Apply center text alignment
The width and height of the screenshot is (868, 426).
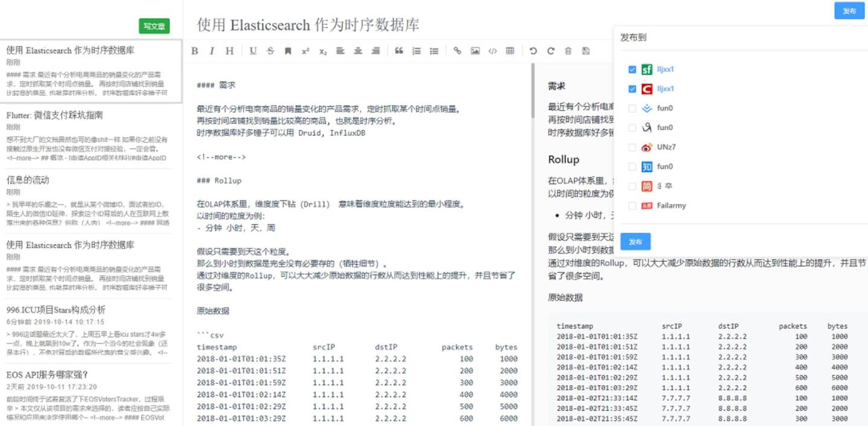point(357,51)
